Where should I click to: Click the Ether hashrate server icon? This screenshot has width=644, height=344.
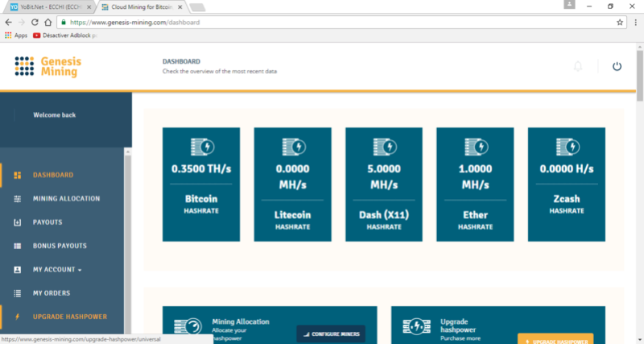[477, 147]
